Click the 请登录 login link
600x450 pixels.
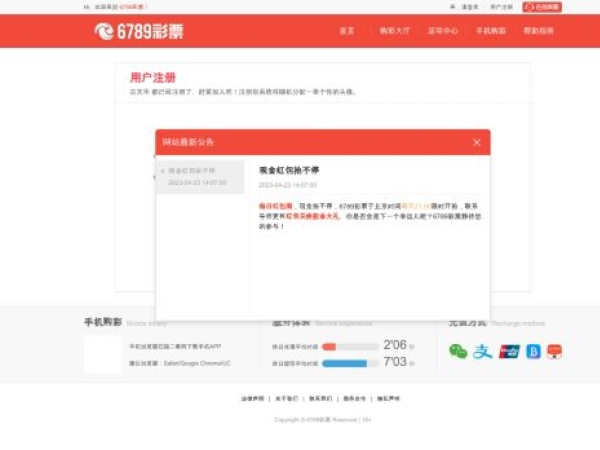tap(470, 7)
